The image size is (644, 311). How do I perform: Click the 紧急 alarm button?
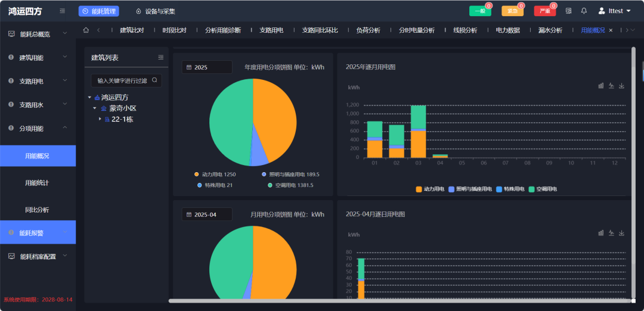pyautogui.click(x=512, y=11)
